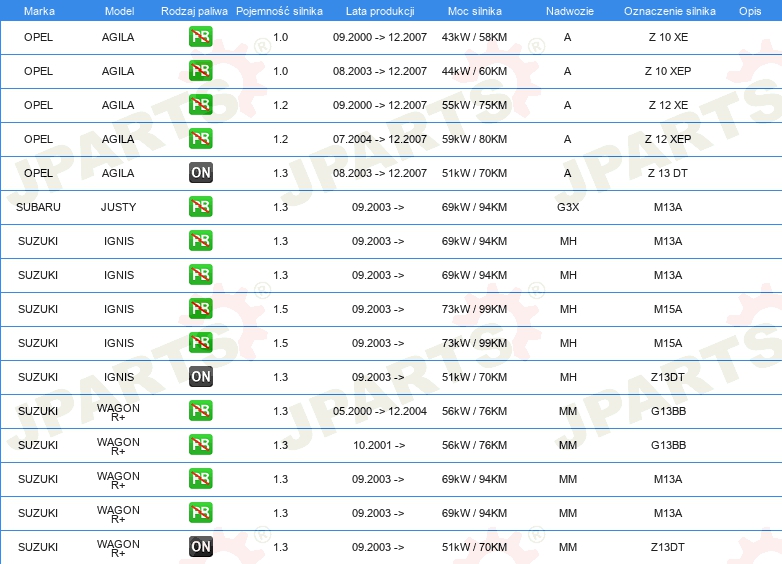782x564 pixels.
Task: Select the SUBARU brand cell
Action: pyautogui.click(x=39, y=207)
